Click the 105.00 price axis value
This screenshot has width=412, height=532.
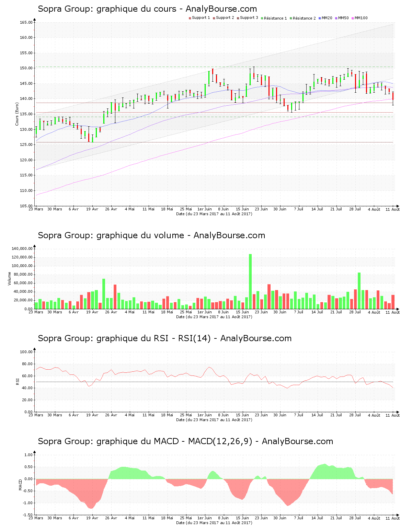pyautogui.click(x=26, y=206)
